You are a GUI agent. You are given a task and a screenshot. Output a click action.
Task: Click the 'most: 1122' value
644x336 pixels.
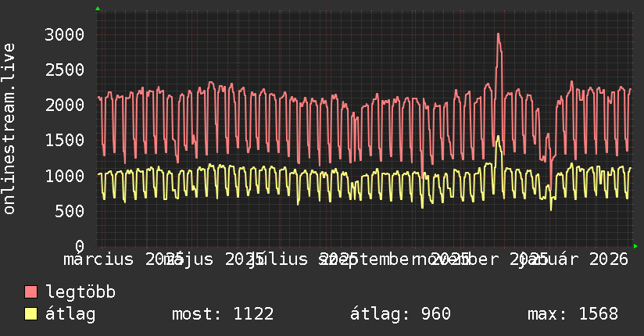223,314
